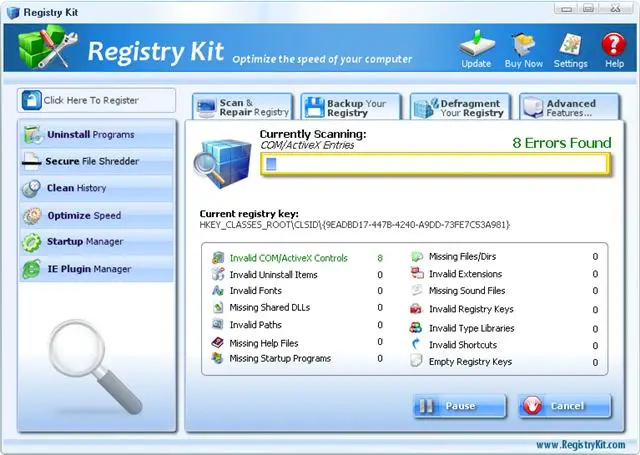
Task: Click the red Help question mark icon
Action: click(x=613, y=44)
